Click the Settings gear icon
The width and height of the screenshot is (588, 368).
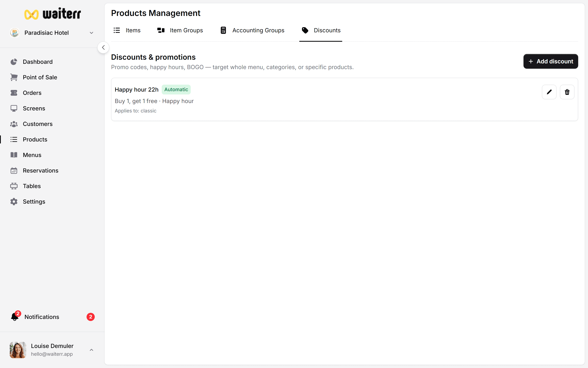(14, 202)
